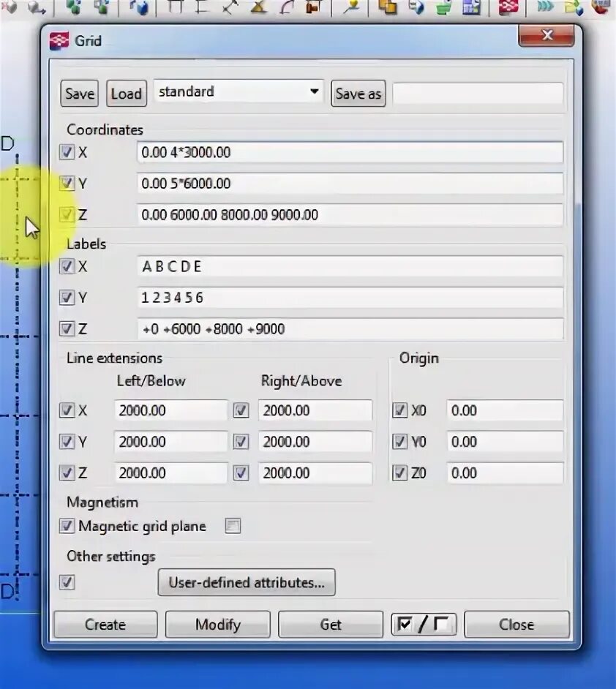Click the Origin Z0 value field
This screenshot has height=689, width=616.
coord(505,472)
